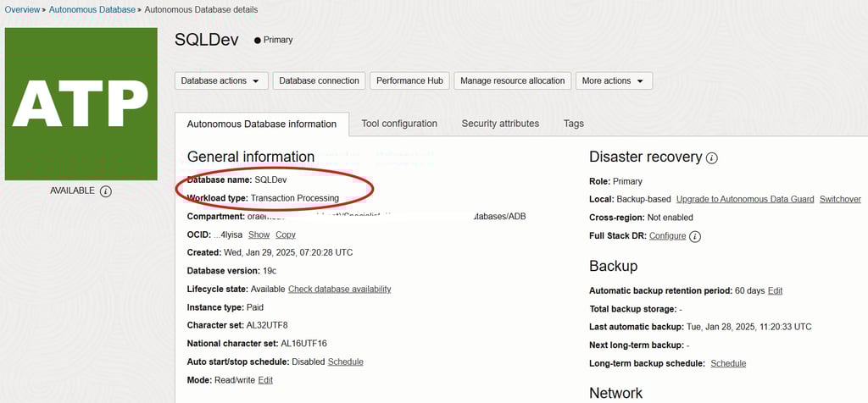Click Role: Primary under Disaster recovery

click(x=615, y=181)
